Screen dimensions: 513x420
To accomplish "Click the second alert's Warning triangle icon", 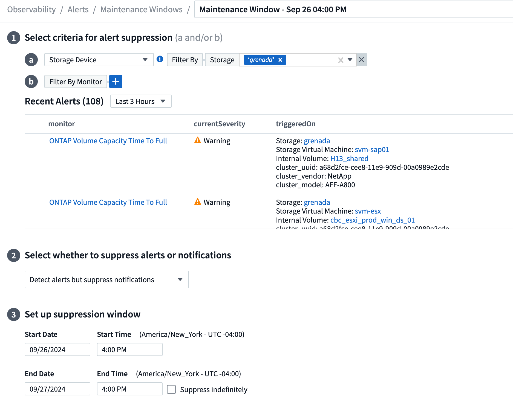I will [197, 202].
